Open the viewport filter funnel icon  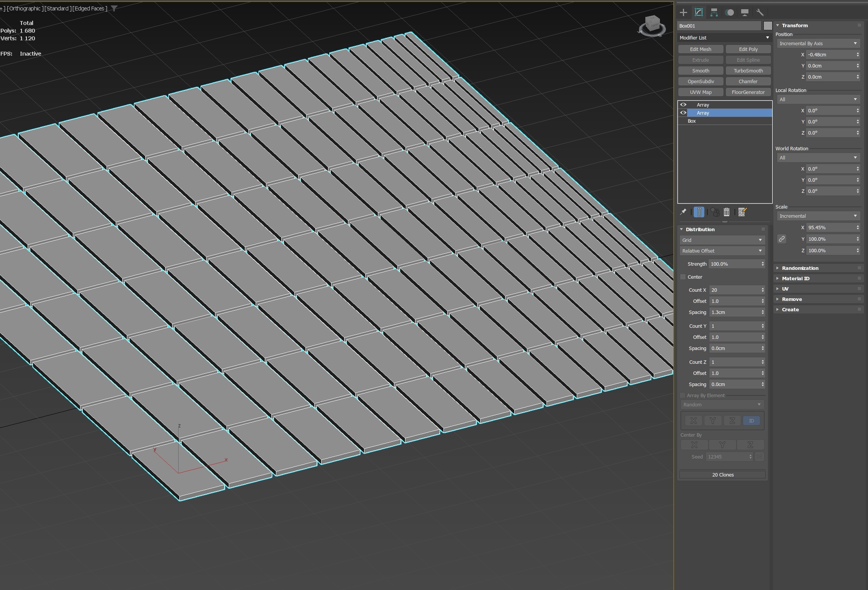[114, 8]
